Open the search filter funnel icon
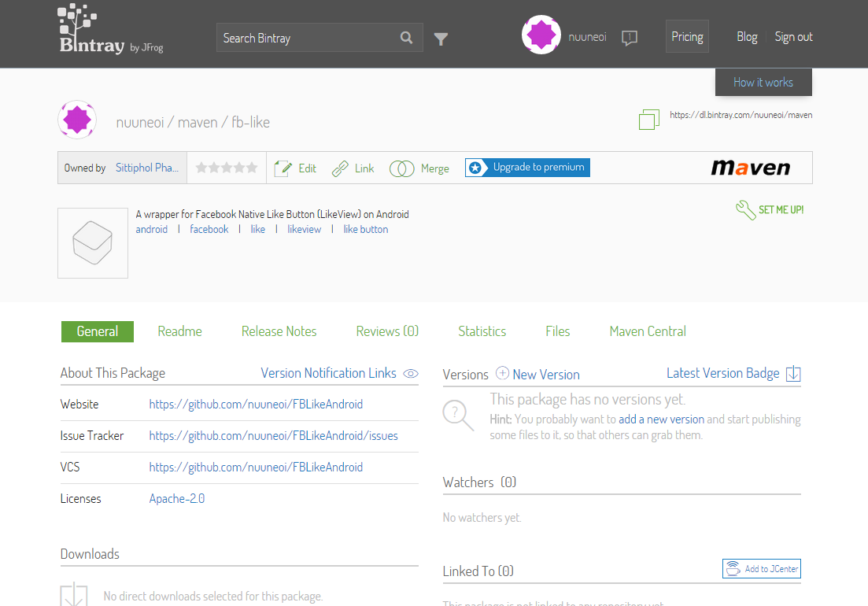The width and height of the screenshot is (868, 606). (x=441, y=39)
